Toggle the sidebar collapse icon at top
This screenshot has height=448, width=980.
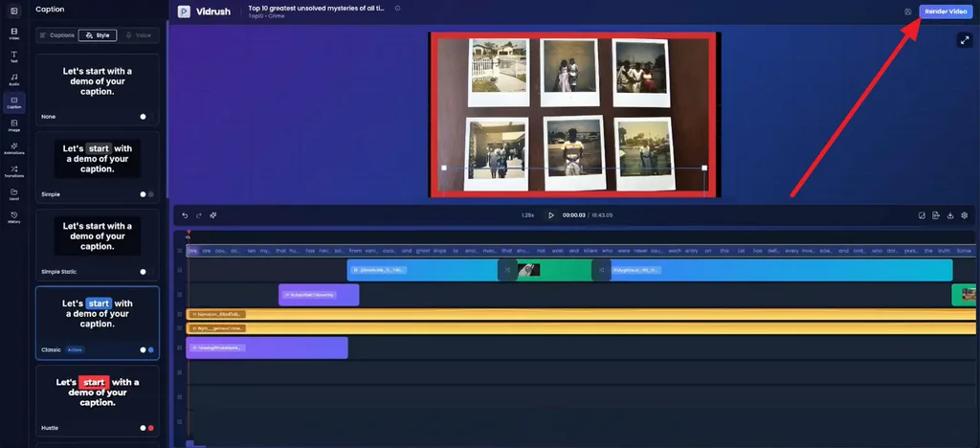click(x=13, y=11)
